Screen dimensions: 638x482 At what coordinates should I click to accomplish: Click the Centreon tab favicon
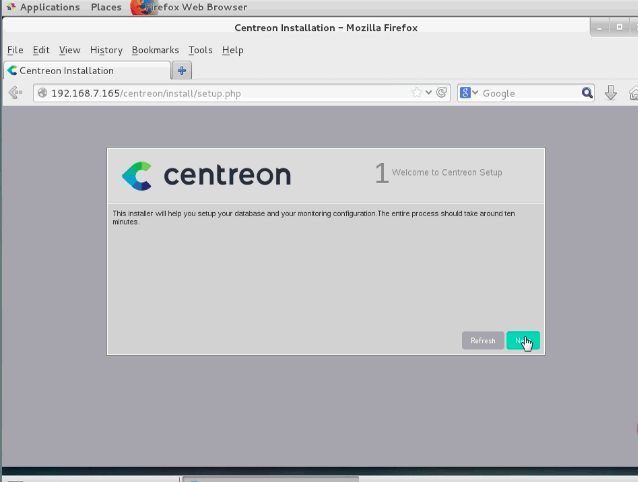(12, 70)
